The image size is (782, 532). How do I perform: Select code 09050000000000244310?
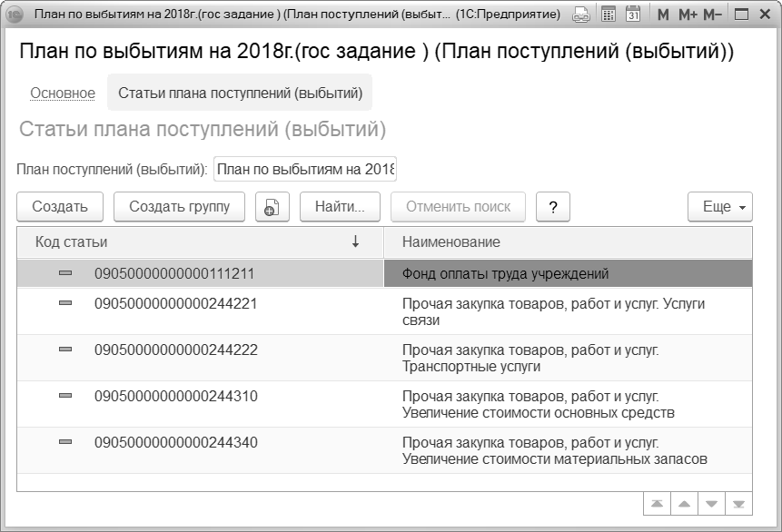(x=176, y=397)
